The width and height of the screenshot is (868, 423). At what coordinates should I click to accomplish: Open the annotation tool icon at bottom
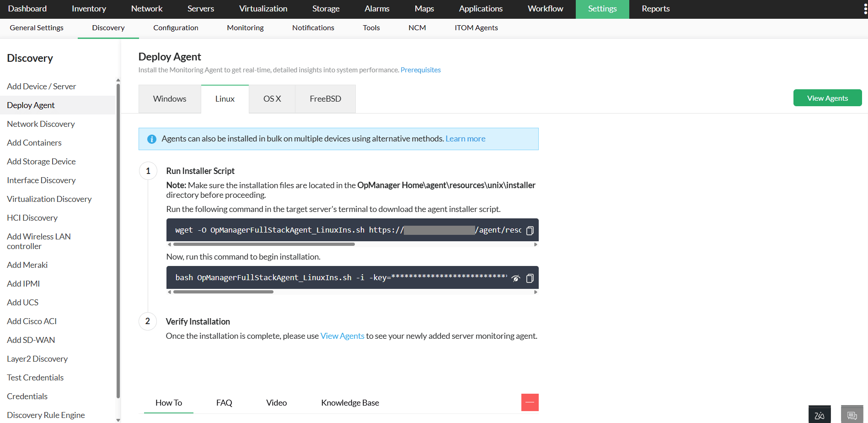pos(820,415)
